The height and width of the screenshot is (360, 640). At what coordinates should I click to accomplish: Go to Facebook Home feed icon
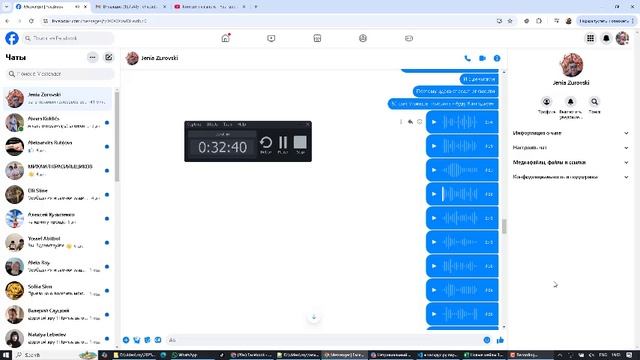coord(225,38)
